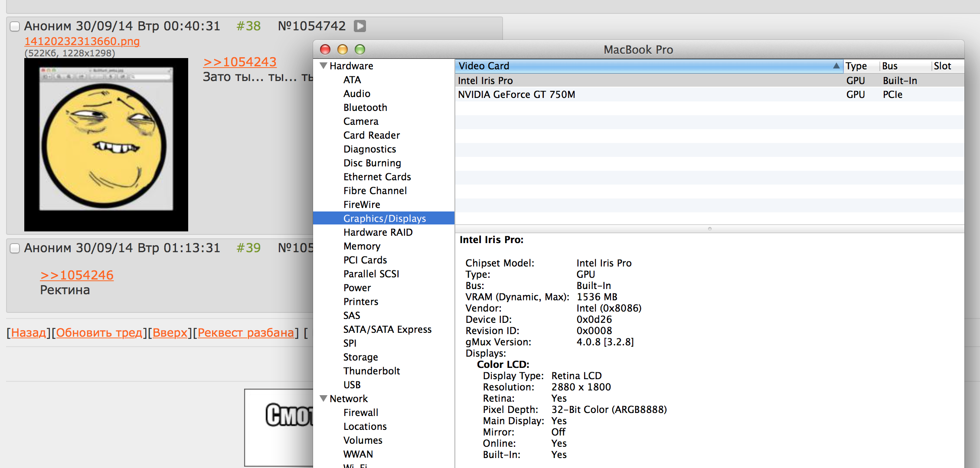This screenshot has width=980, height=468.
Task: Click the Назад link
Action: point(29,333)
